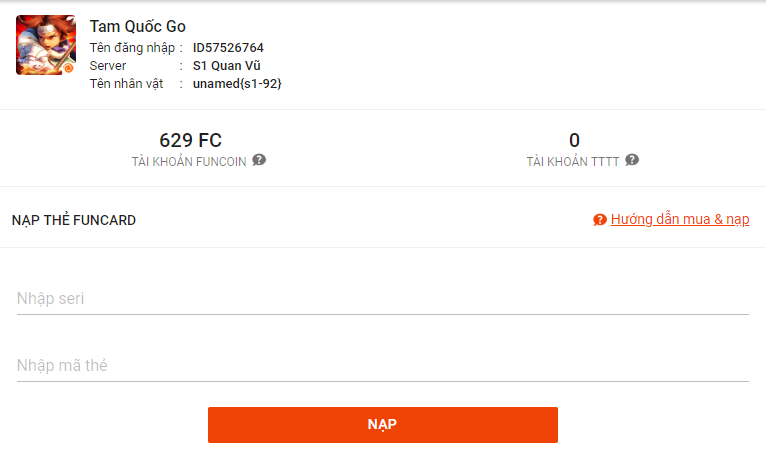766x459 pixels.
Task: Click the orange NẠP button
Action: click(383, 425)
